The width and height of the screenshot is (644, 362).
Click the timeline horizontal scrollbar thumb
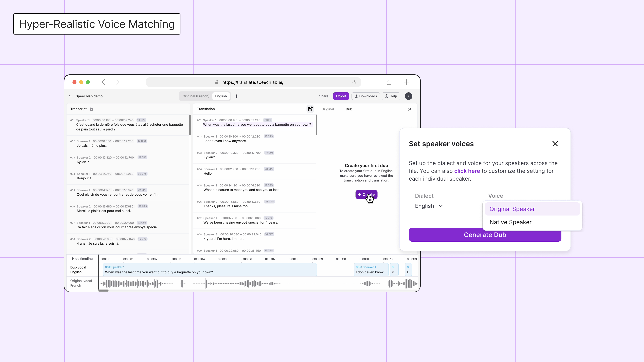(104, 290)
